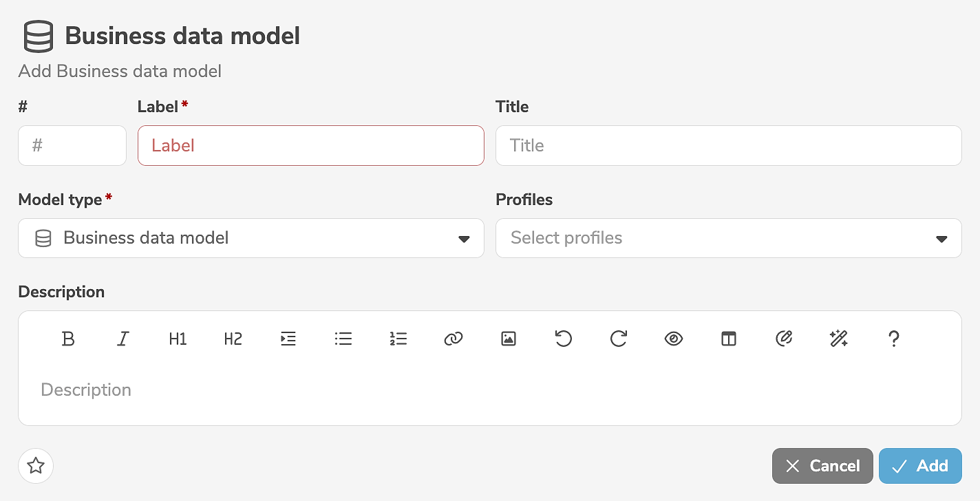
Task: Toggle bold formatting in description editor
Action: (68, 339)
